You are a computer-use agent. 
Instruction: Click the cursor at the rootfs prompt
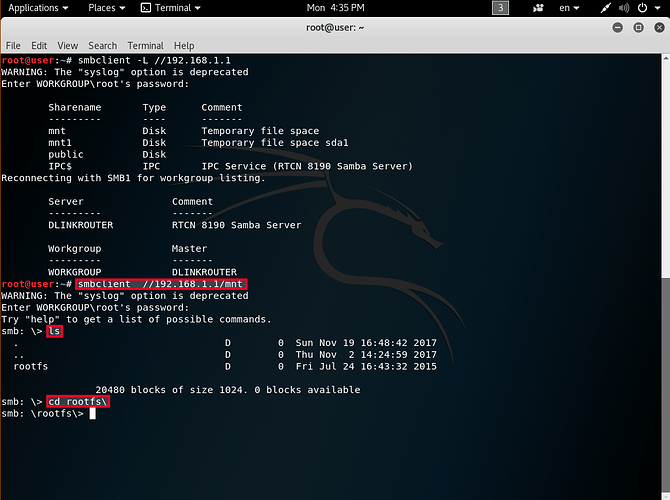pyautogui.click(x=92, y=413)
